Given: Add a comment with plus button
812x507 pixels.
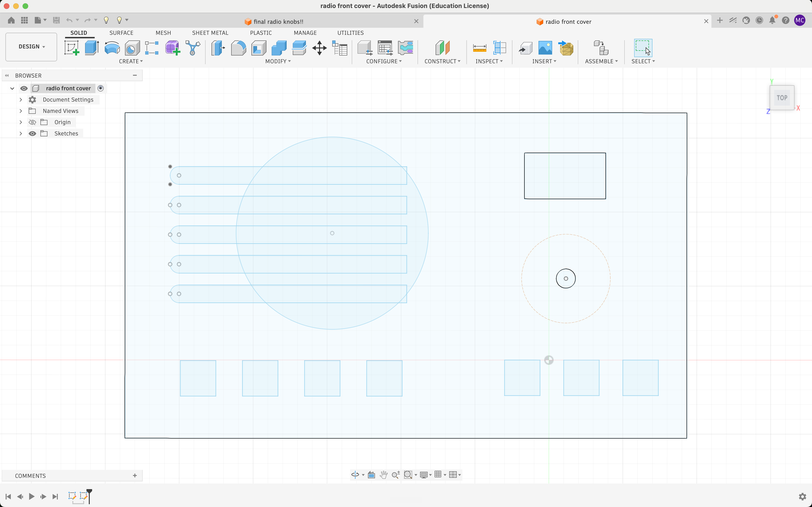Looking at the screenshot, I should 135,475.
